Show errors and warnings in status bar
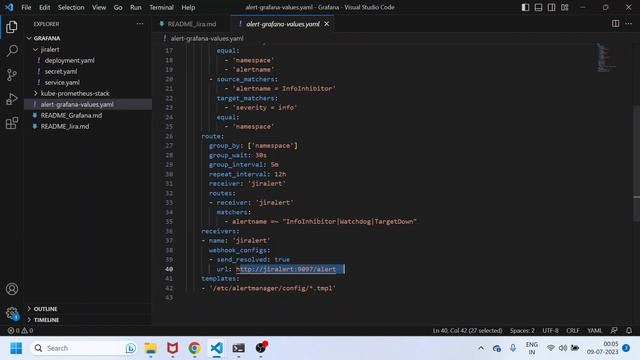 click(x=20, y=331)
